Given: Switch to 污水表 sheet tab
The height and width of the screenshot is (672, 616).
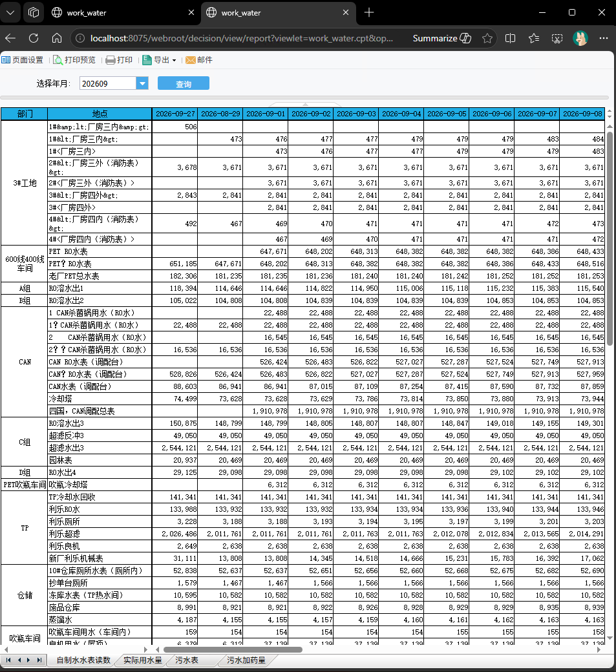Looking at the screenshot, I should [187, 660].
